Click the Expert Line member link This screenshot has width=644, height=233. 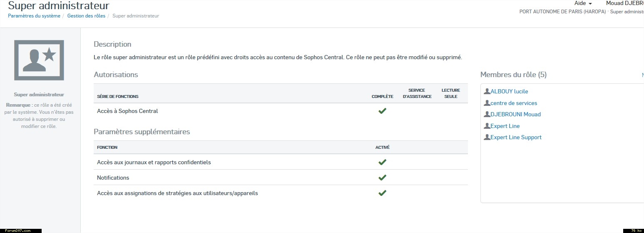(505, 126)
